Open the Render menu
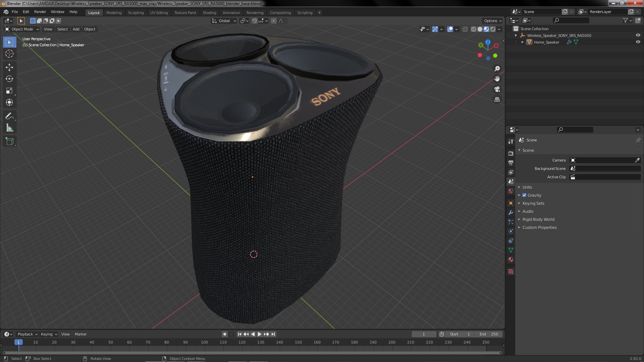644x362 pixels. pos(40,12)
